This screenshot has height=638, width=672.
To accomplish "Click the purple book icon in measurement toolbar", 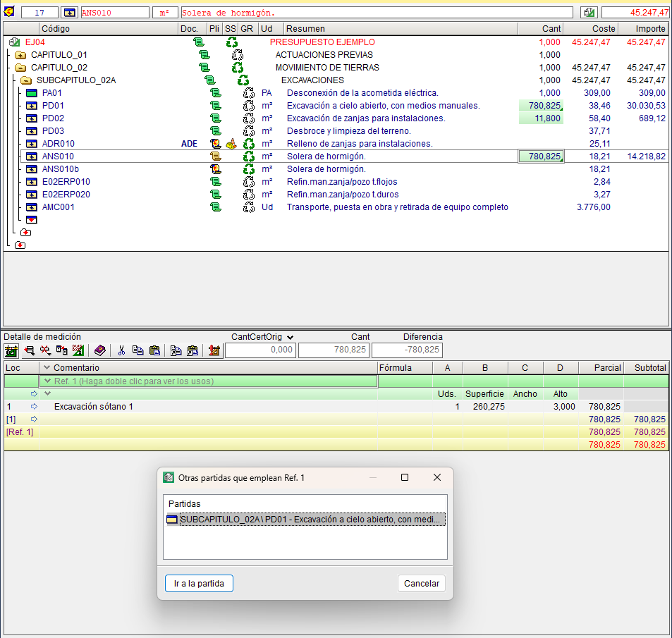I will [x=99, y=350].
